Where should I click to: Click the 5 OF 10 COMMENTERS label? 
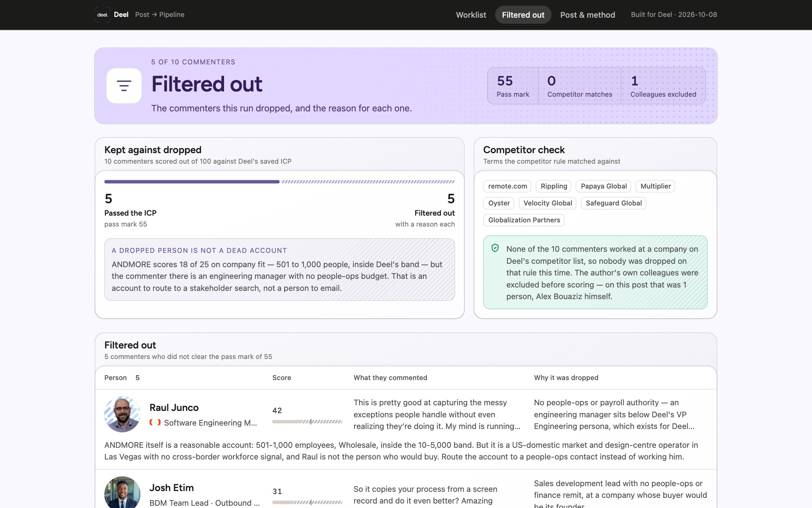(193, 62)
